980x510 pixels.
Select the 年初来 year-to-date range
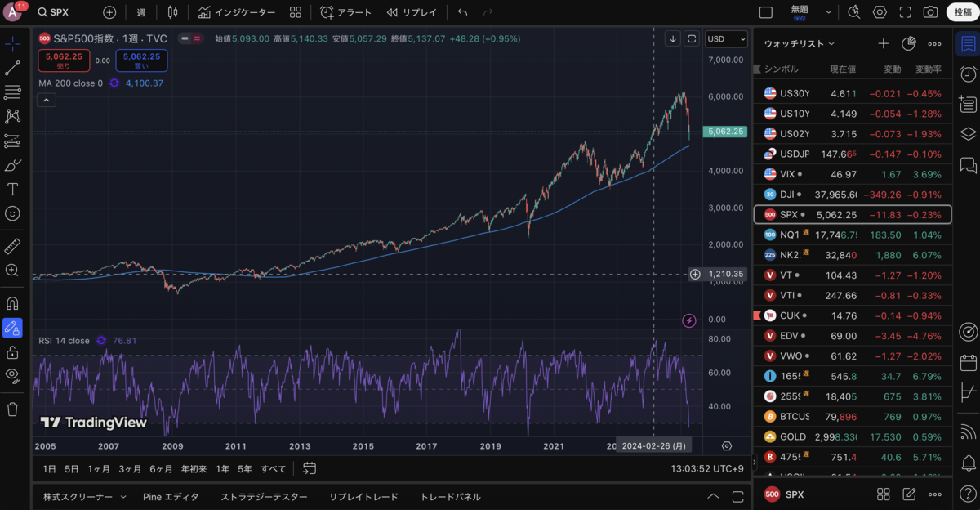point(194,468)
